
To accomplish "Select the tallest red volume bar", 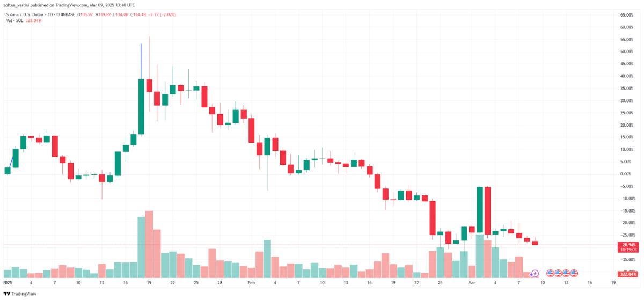I will click(149, 244).
